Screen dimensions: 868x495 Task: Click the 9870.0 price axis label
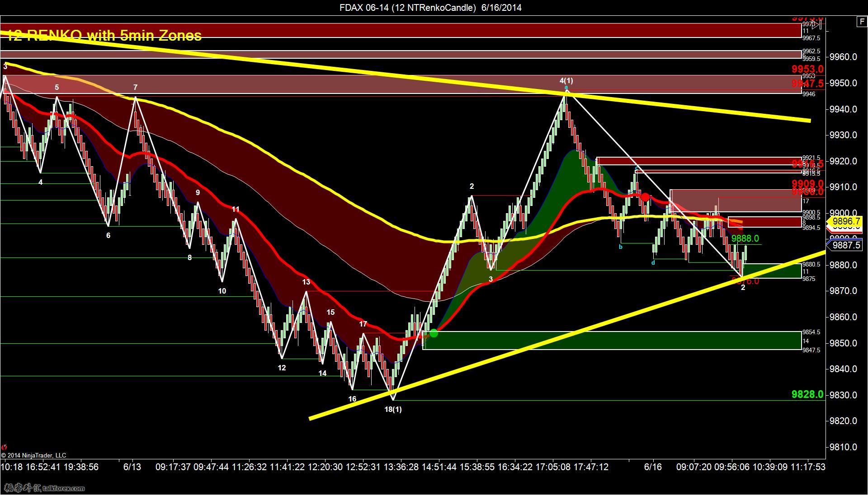tap(844, 291)
